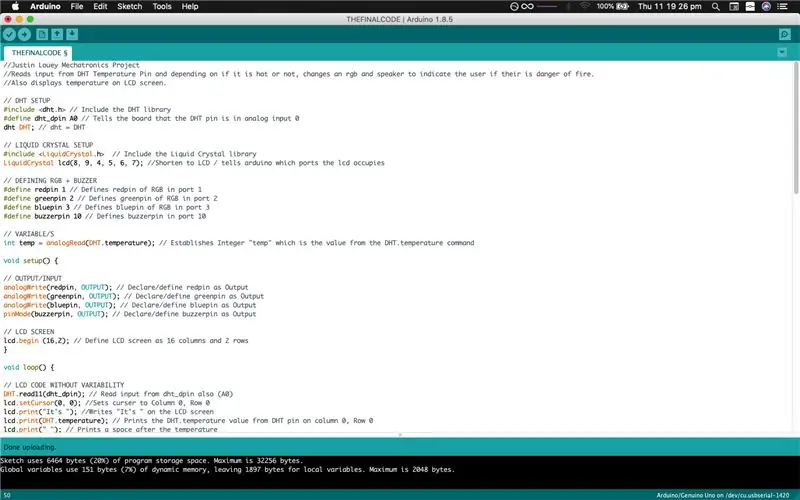Click the Done uploading status message
Screen dimensions: 800x500
30,447
